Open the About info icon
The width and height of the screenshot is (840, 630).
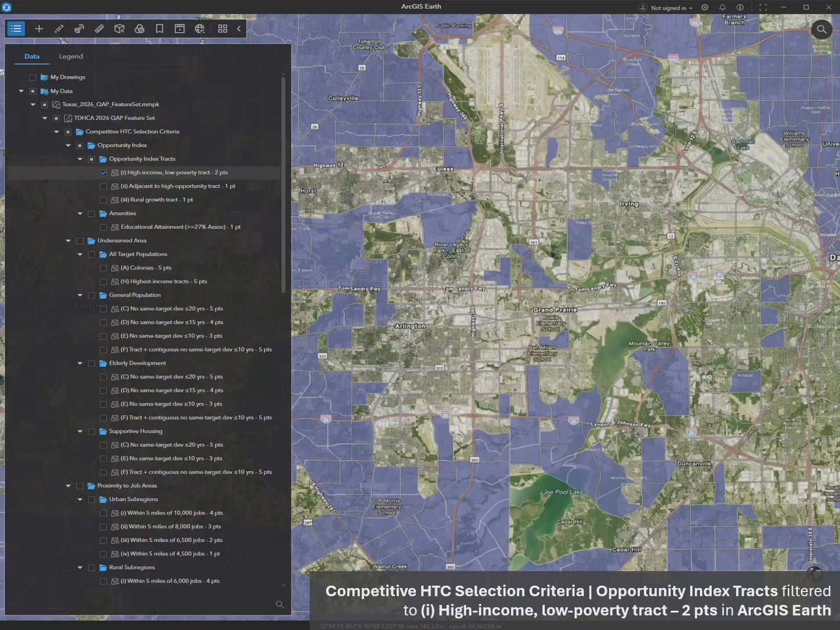[x=740, y=8]
